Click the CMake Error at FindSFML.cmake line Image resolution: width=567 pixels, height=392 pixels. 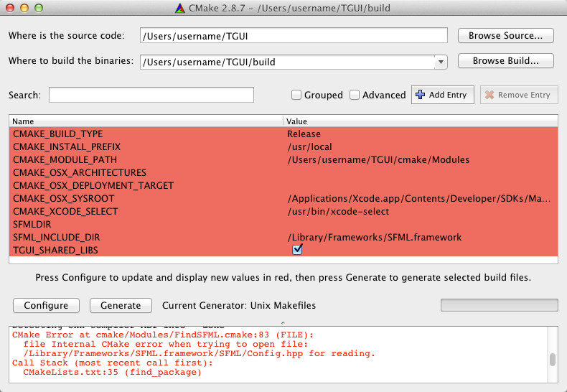tap(163, 335)
